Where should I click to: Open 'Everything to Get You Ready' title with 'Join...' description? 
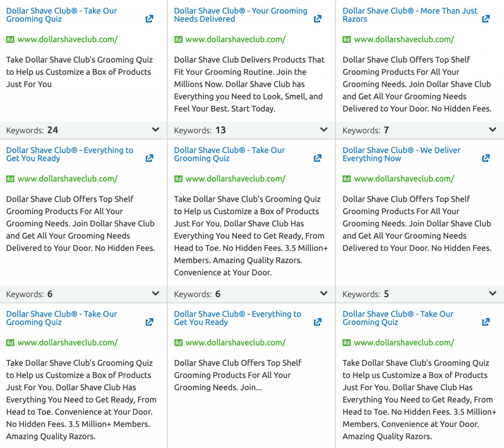pyautogui.click(x=237, y=318)
